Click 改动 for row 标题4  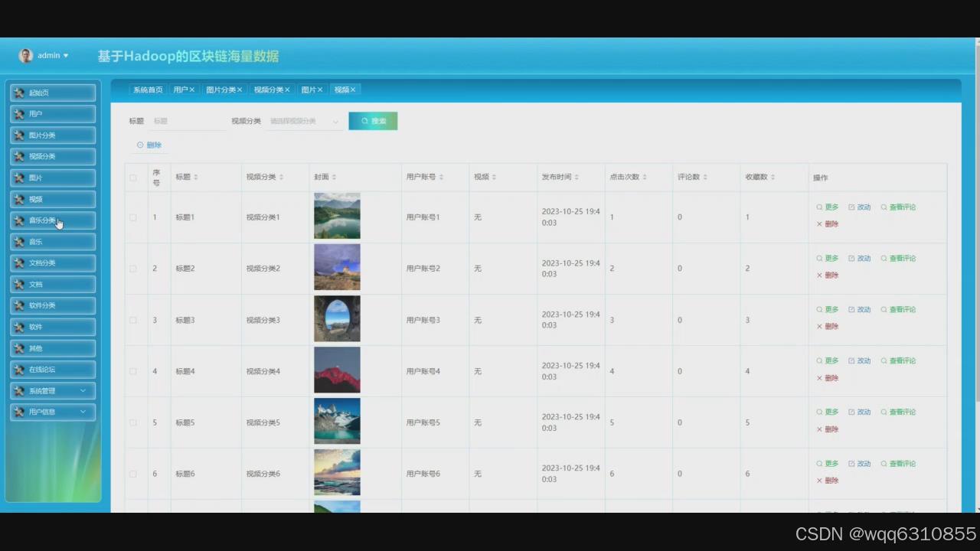860,361
